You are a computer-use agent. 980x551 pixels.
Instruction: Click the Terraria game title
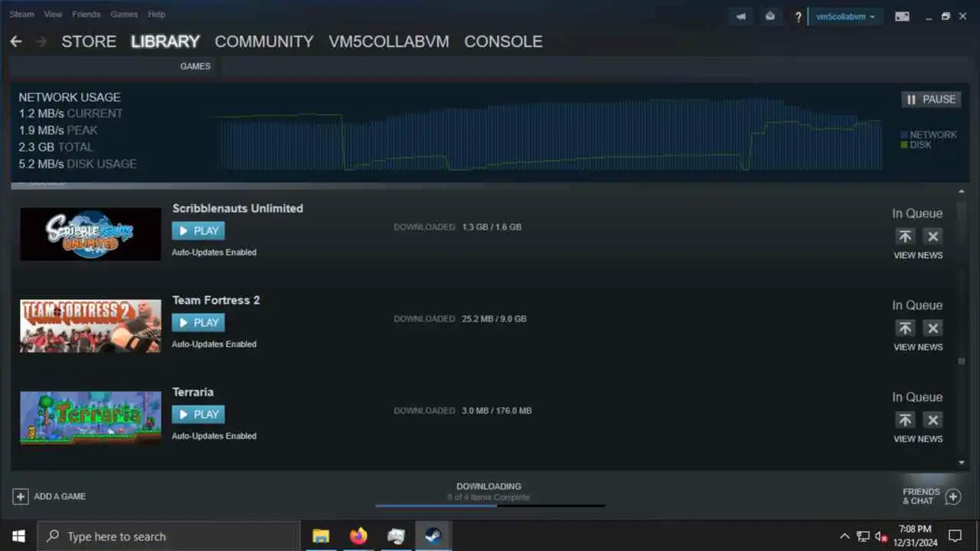pos(193,392)
